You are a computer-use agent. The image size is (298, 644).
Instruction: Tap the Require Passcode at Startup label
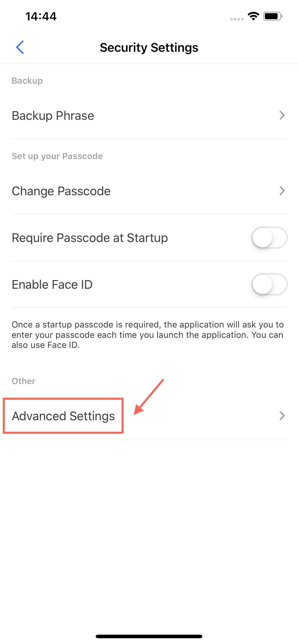(90, 238)
